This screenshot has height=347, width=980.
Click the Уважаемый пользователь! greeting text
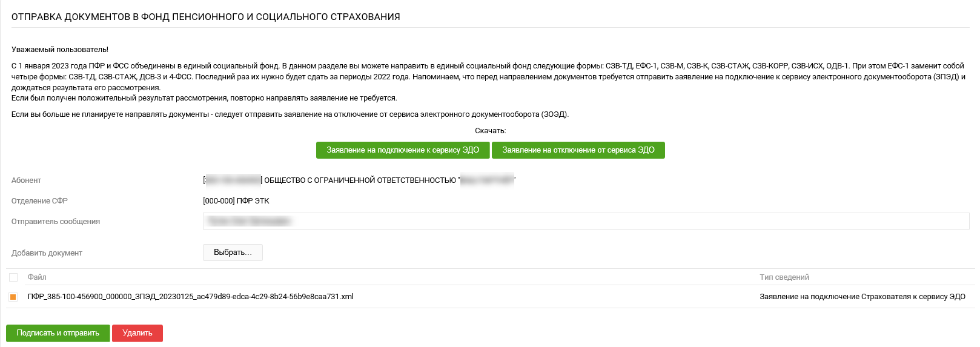(x=60, y=50)
